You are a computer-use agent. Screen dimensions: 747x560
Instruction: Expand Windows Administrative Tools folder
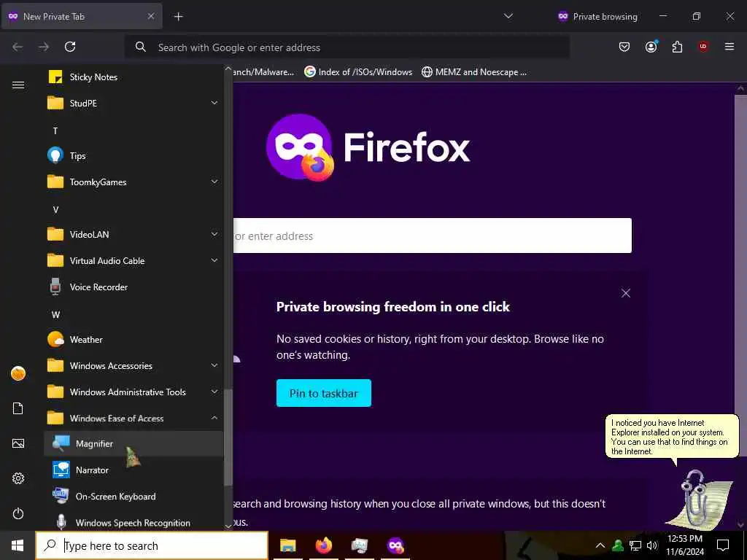[x=133, y=392]
